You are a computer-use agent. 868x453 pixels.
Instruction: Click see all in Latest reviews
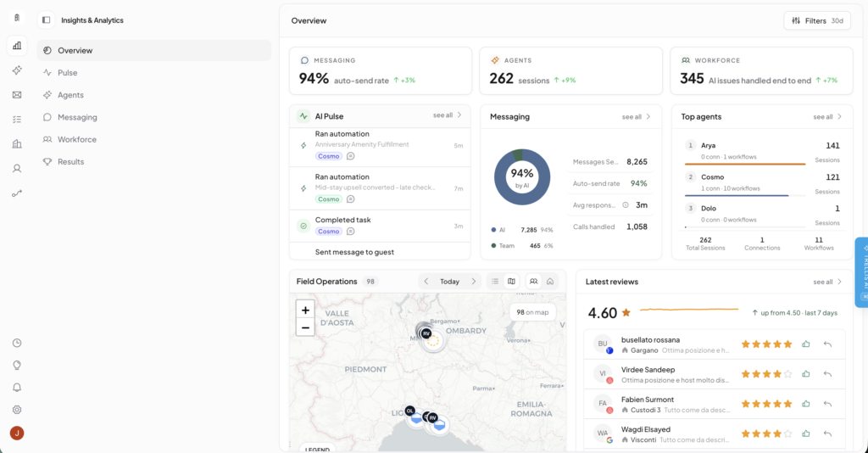coord(827,282)
